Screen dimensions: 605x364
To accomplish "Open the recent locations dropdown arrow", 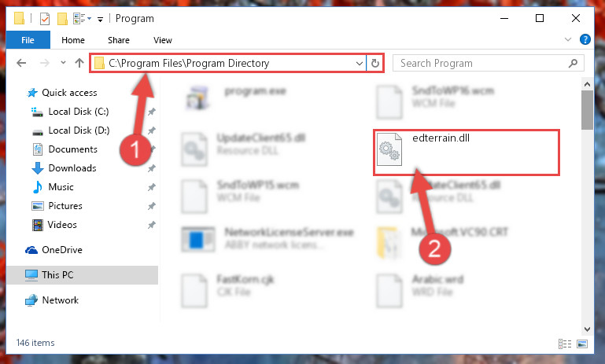I will click(63, 62).
